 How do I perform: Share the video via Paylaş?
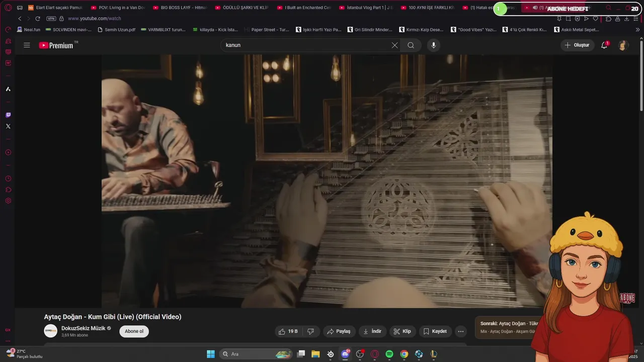(x=339, y=331)
